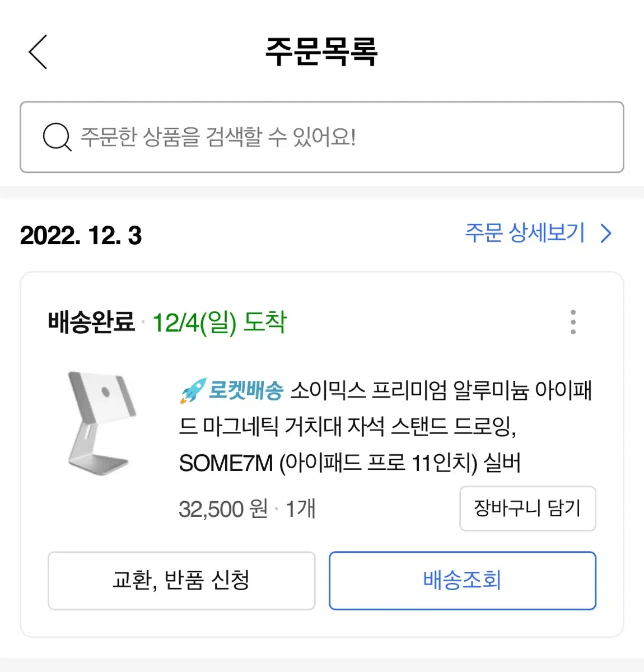Request exchange or return via 교환, 반품 신청
This screenshot has height=672, width=644.
pyautogui.click(x=181, y=581)
